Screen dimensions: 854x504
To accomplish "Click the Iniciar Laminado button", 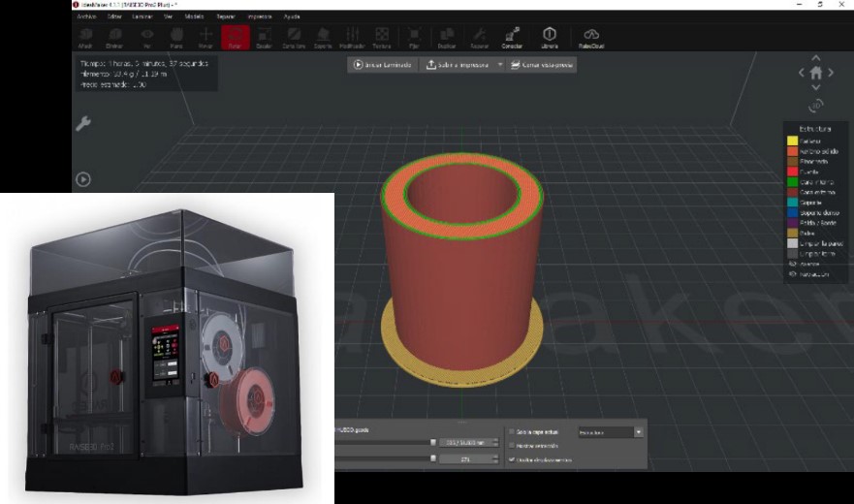I will click(x=383, y=65).
